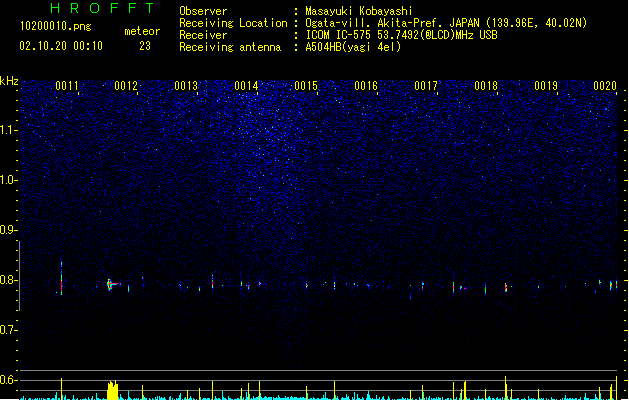Screen dimensions: 629x400
Task: Click the 0014 time marker
Action: (246, 86)
